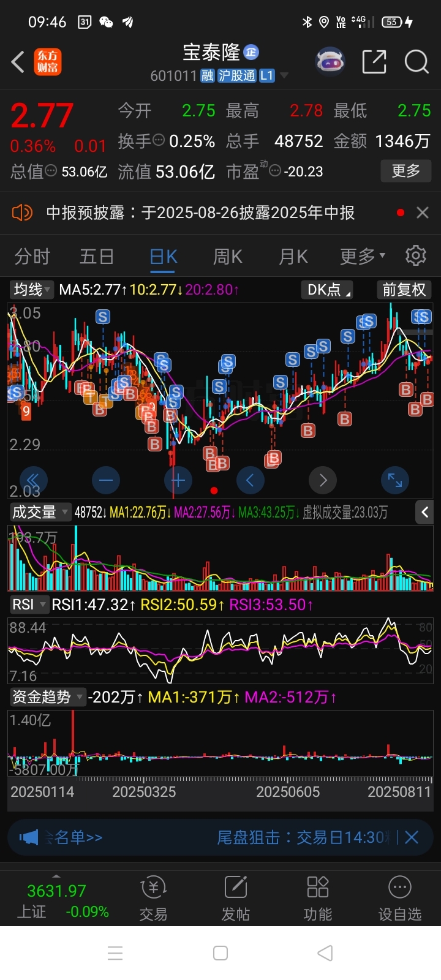
Task: Tap megaphone icon in bottom banner
Action: tap(29, 837)
